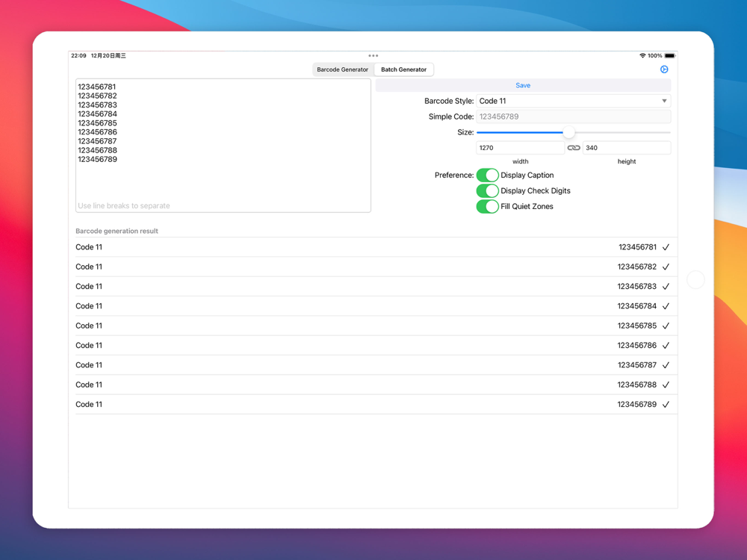Tap the battery status icon
Screen dimensions: 747x560
[670, 56]
